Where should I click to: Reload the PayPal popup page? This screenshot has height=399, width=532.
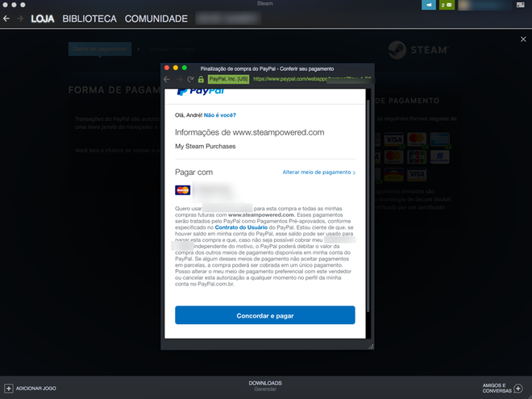coord(190,79)
